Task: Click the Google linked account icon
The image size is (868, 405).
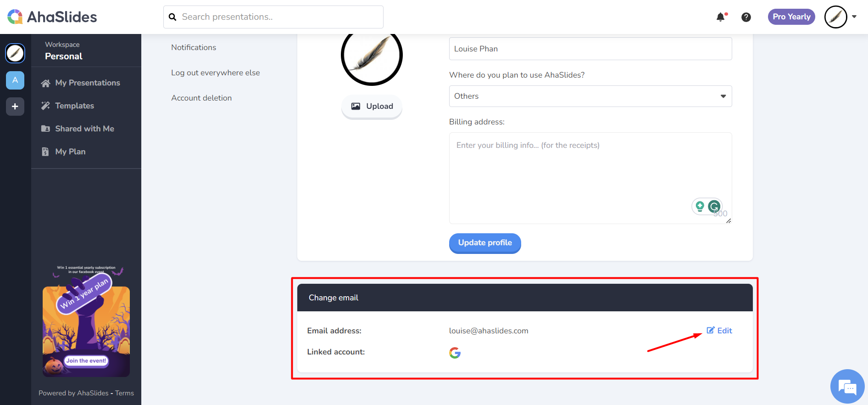Action: tap(455, 353)
